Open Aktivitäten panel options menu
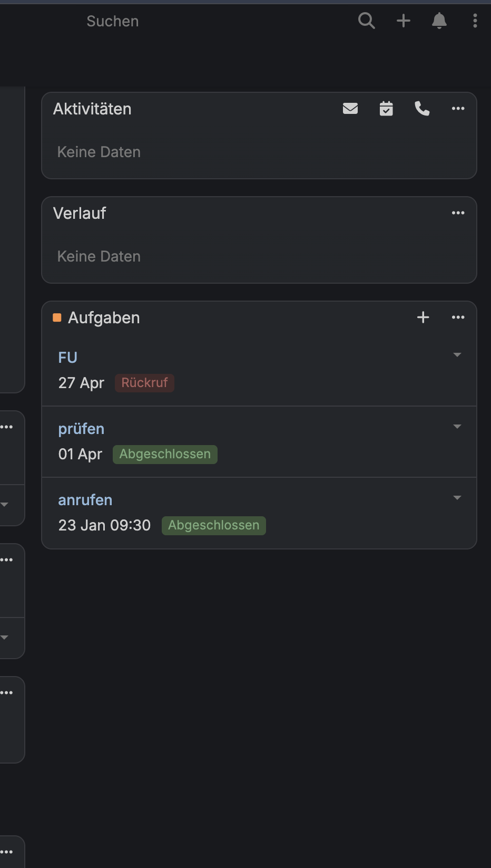 (458, 109)
